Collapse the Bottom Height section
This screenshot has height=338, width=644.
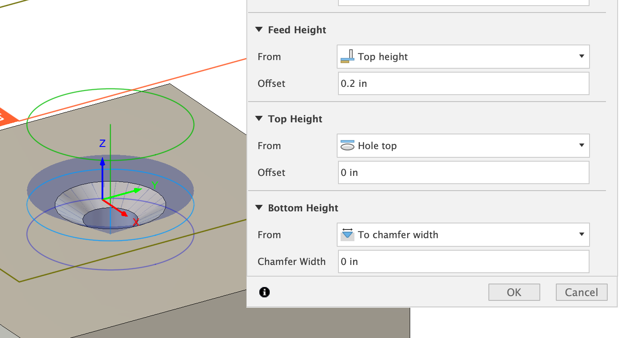pos(258,207)
